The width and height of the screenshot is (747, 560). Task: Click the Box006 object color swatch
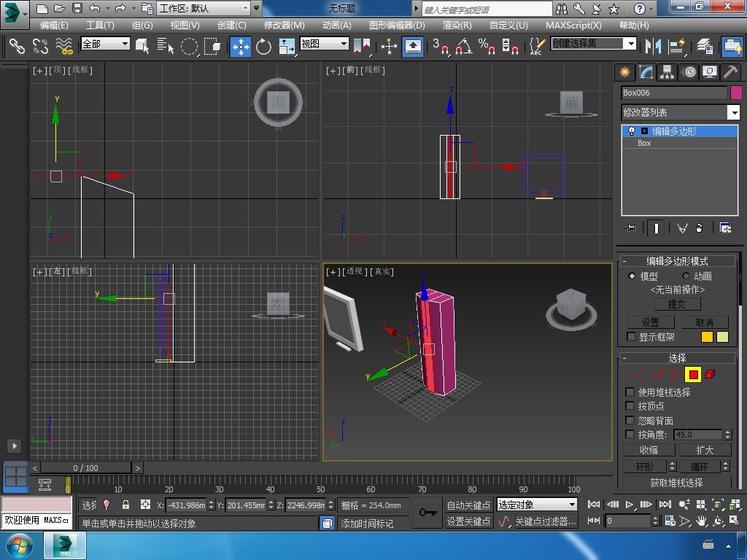coord(736,93)
